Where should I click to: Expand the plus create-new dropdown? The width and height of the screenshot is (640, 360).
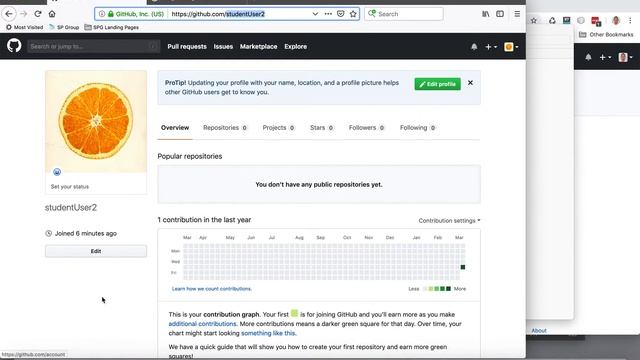coord(491,47)
